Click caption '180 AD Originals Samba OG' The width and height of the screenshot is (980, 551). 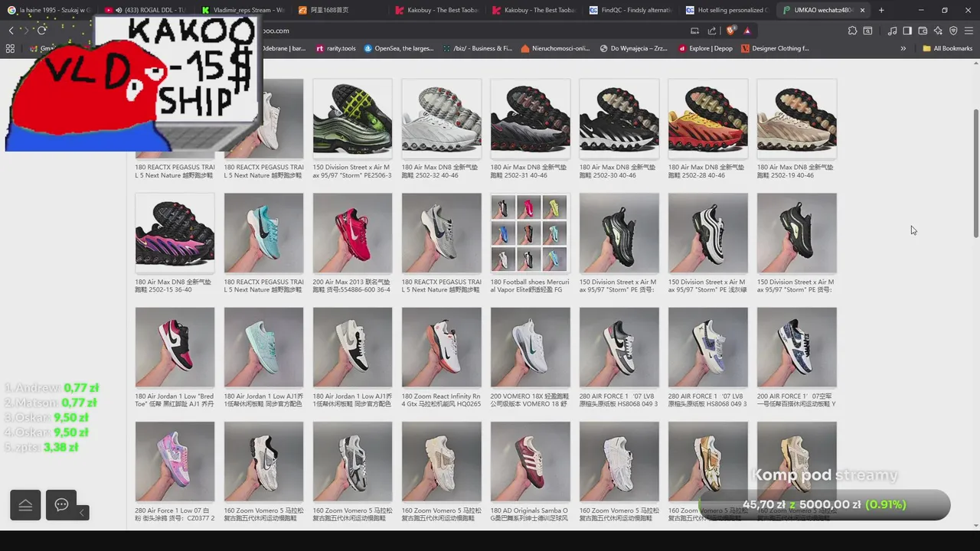pos(529,514)
